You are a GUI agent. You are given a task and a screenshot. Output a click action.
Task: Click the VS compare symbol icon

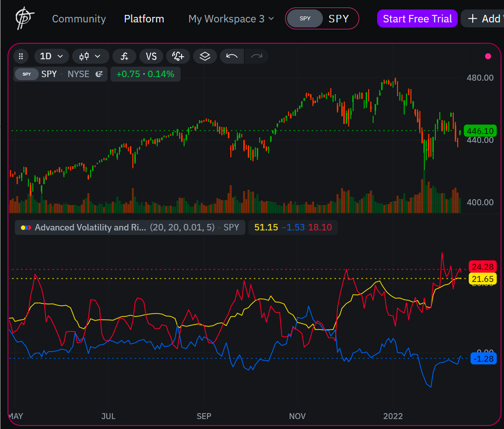pyautogui.click(x=151, y=56)
